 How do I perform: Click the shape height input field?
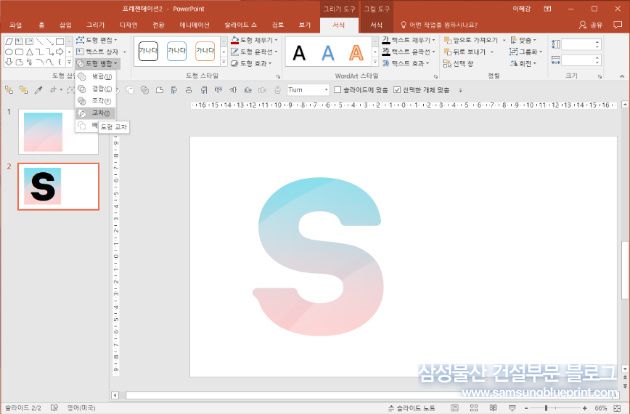(581, 44)
